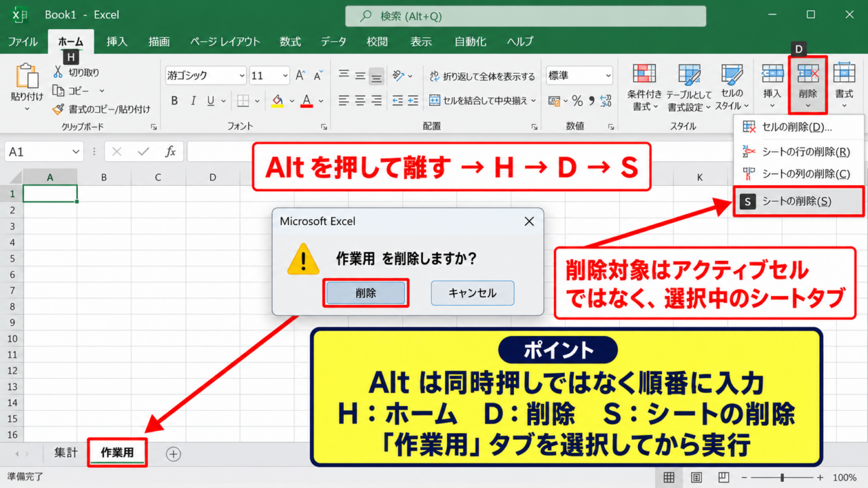Click the insert function fx icon
This screenshot has height=488, width=868.
pyautogui.click(x=171, y=152)
